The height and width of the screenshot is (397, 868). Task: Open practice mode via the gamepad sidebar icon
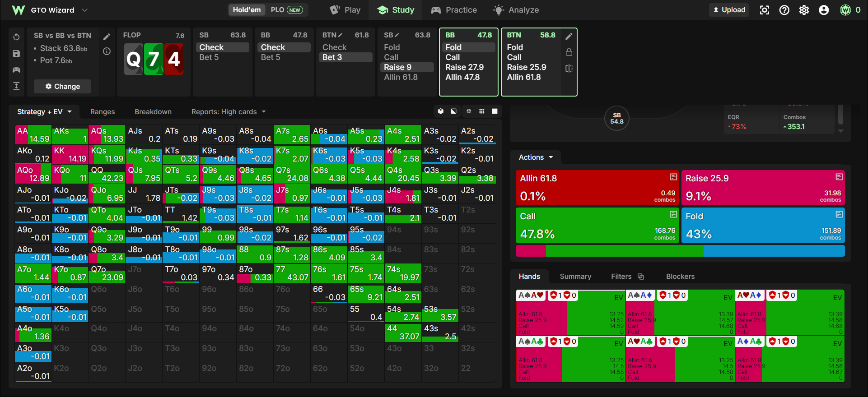pyautogui.click(x=16, y=70)
